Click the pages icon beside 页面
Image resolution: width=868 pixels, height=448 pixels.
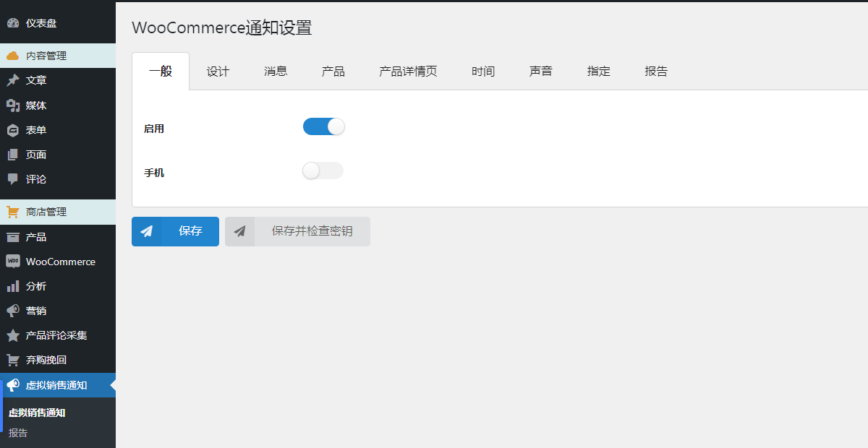(x=13, y=155)
